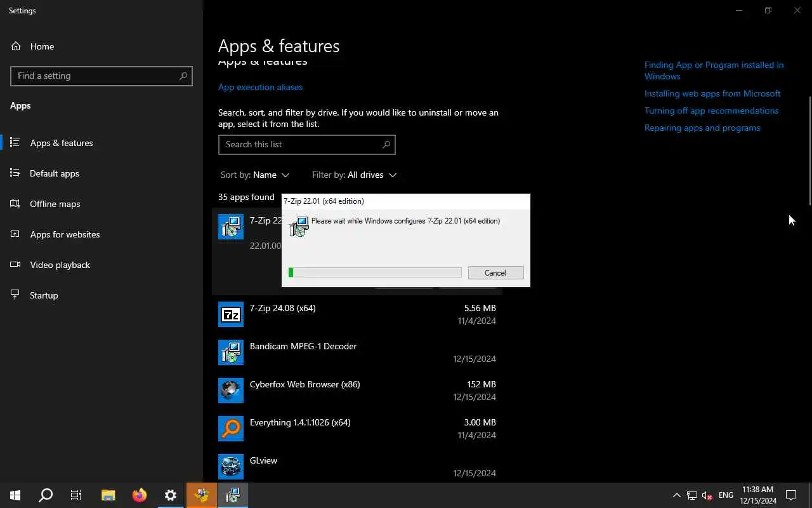
Task: Click the Apps & features sidebar icon
Action: pos(16,143)
